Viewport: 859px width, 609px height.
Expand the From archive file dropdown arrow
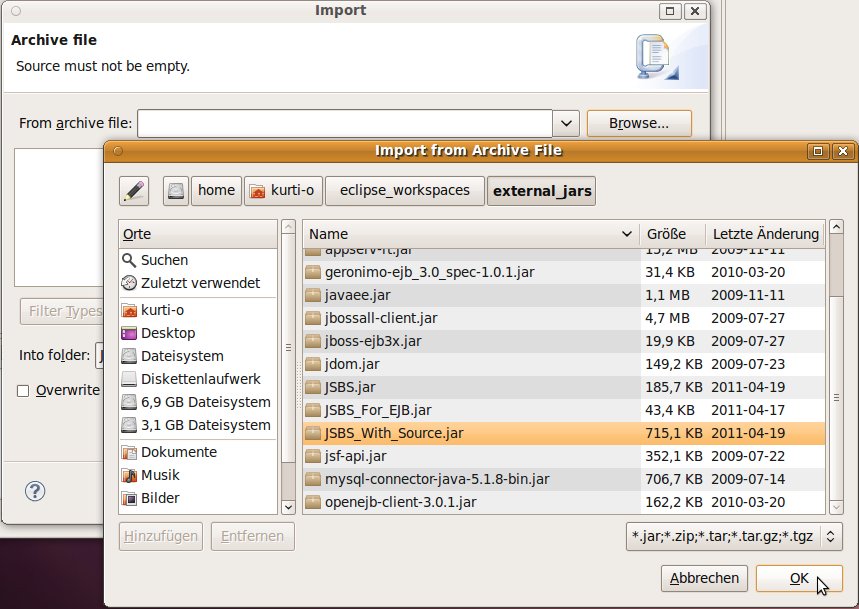[567, 123]
